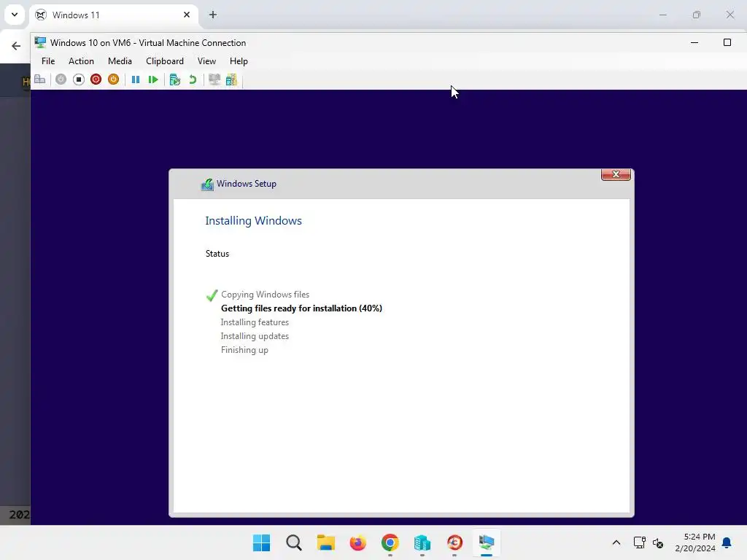Viewport: 747px width, 560px height.
Task: Go back with the left arrow
Action: pos(16,46)
